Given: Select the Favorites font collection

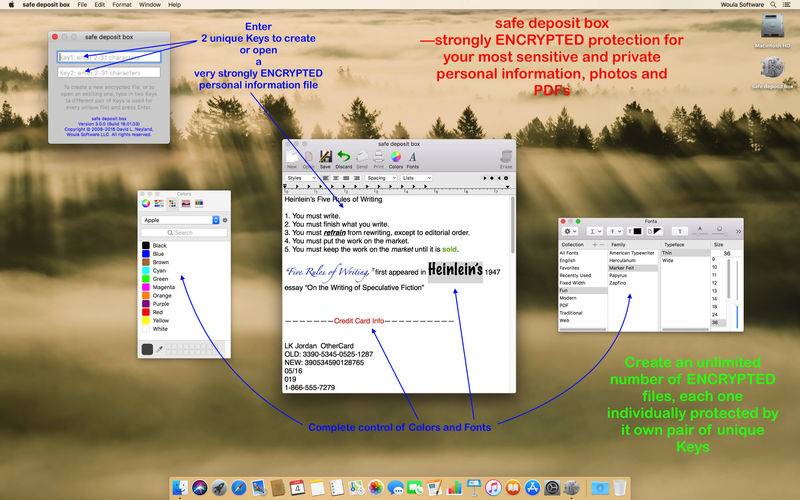Looking at the screenshot, I should 583,268.
